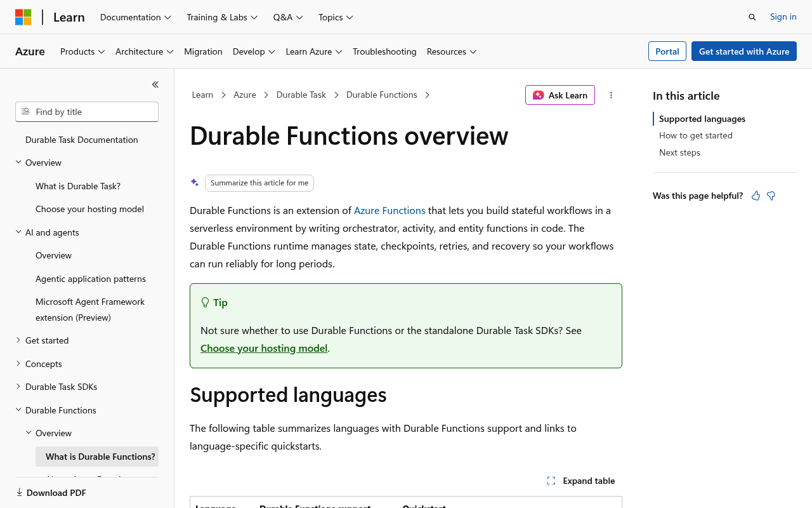Open Agentic application patterns page
This screenshot has height=508, width=812.
pos(91,279)
